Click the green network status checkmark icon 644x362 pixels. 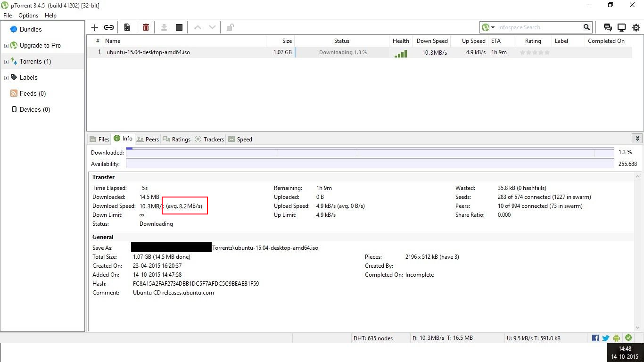pos(628,338)
